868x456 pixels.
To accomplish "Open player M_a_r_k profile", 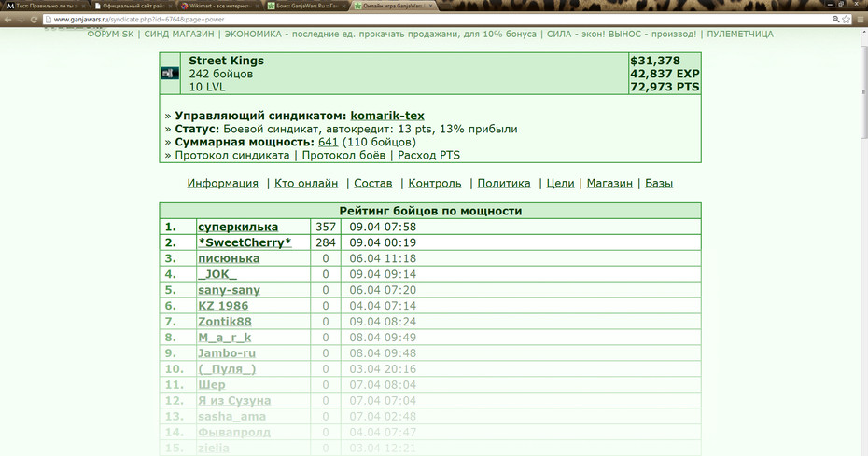I will pos(225,338).
